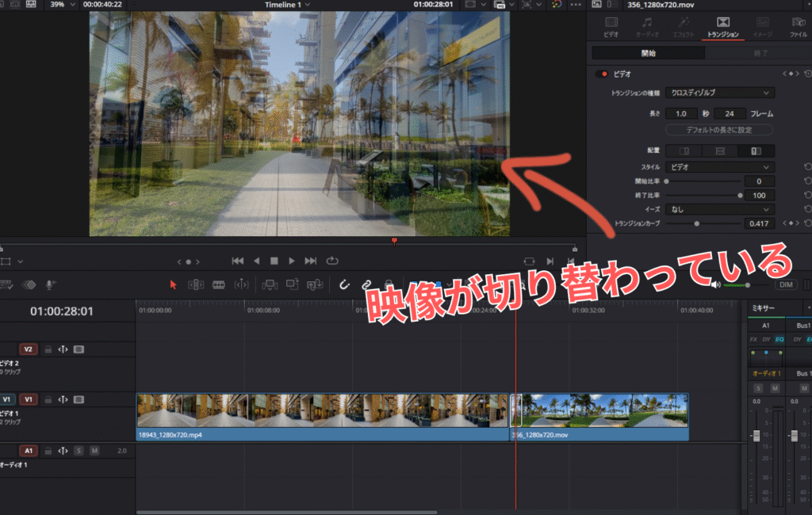Enable loop playback in viewer
The image size is (812, 515).
pyautogui.click(x=332, y=261)
